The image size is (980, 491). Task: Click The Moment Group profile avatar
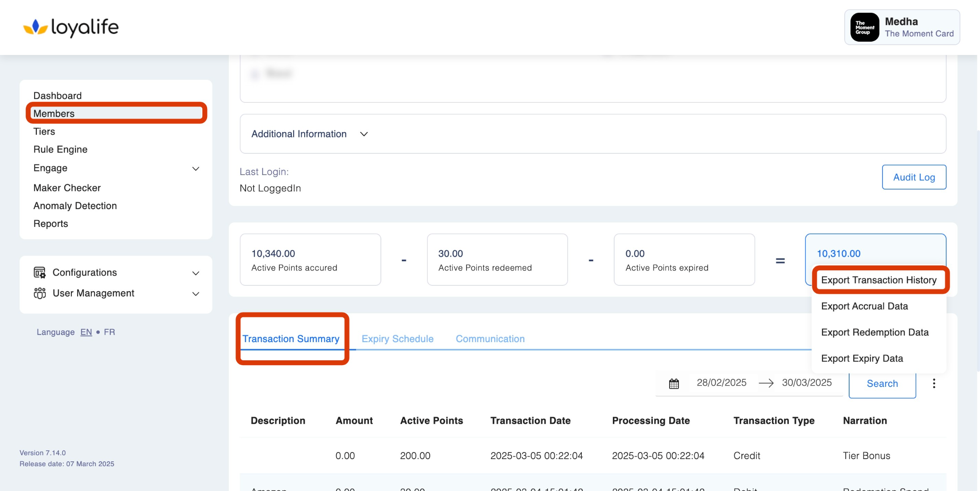click(864, 27)
